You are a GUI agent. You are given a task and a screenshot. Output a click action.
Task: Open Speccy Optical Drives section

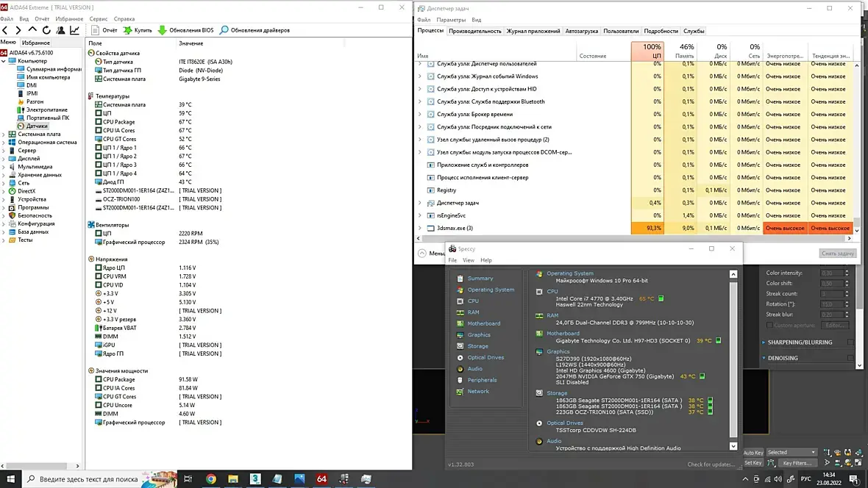point(485,357)
